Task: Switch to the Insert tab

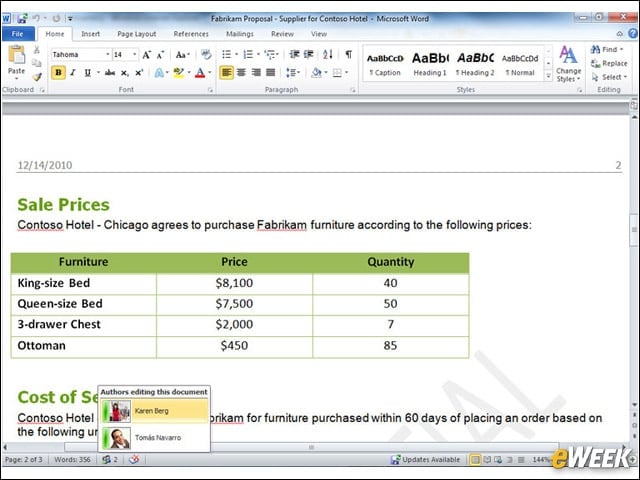Action: click(90, 34)
